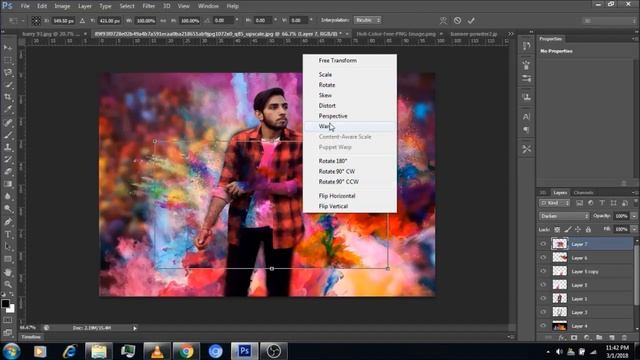Click the background color swatch

(x=11, y=309)
